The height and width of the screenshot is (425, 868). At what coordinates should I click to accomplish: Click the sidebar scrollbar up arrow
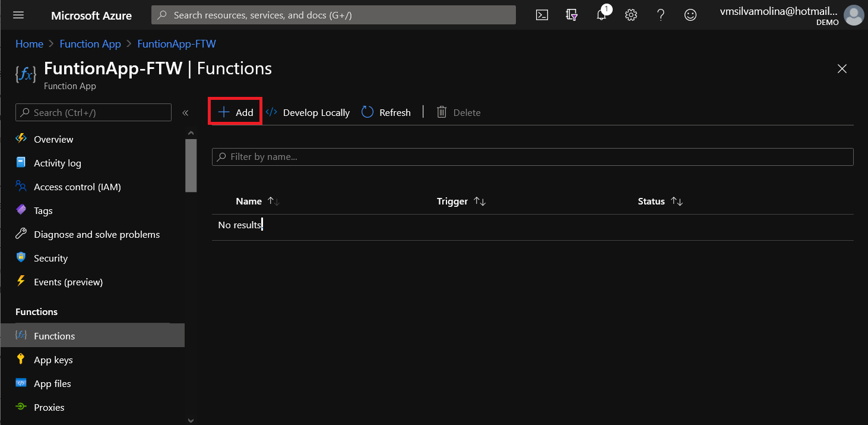[x=191, y=133]
